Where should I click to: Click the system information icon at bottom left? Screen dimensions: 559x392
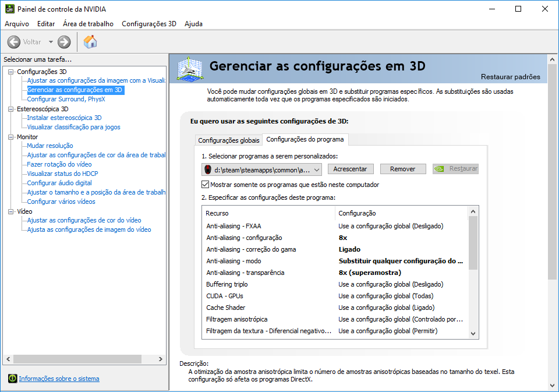(12, 379)
